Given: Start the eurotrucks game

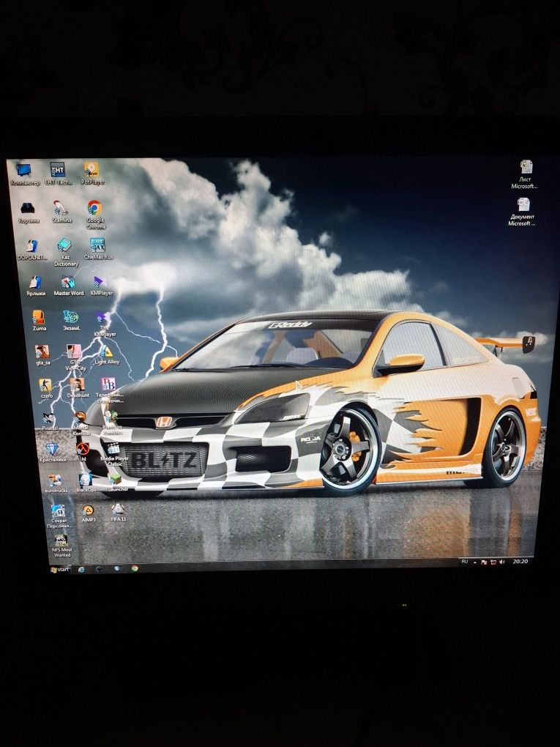Looking at the screenshot, I should click(56, 483).
